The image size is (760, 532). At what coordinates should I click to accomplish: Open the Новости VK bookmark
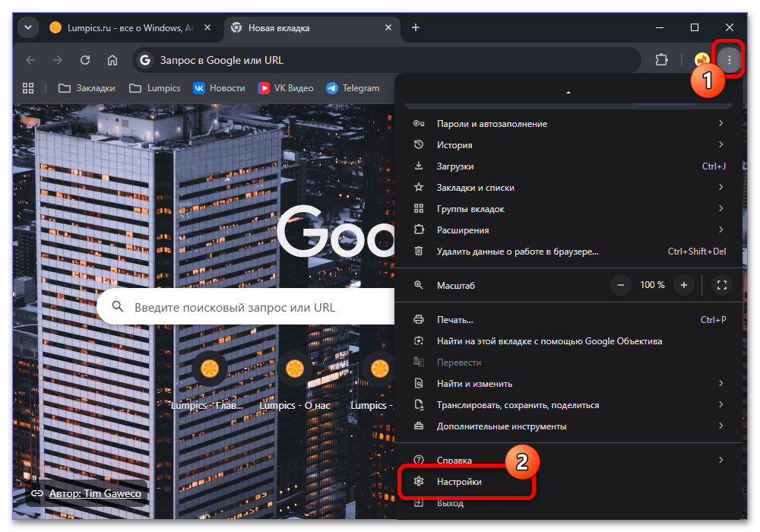219,88
